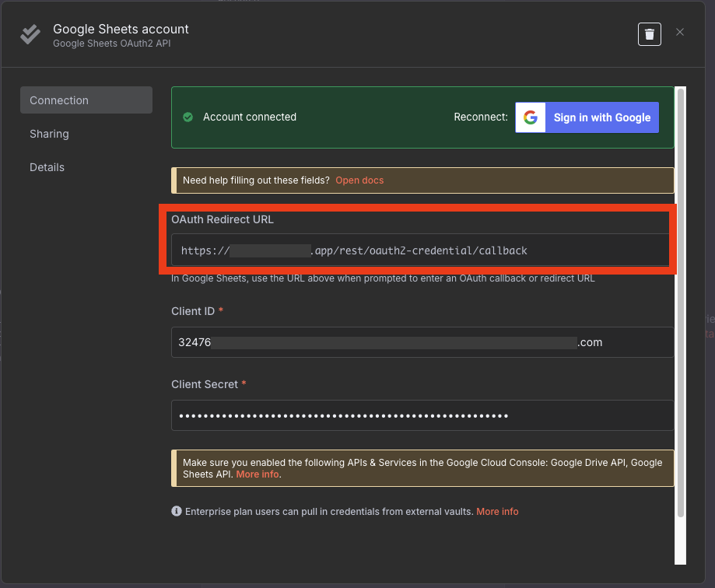This screenshot has width=715, height=588.
Task: Open More info about external vaults
Action: click(x=497, y=512)
